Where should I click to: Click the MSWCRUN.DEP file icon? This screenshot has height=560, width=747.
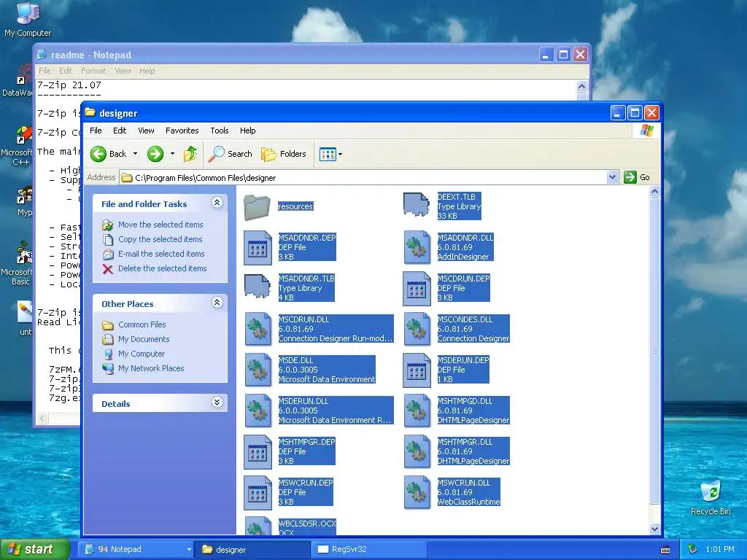tap(258, 493)
